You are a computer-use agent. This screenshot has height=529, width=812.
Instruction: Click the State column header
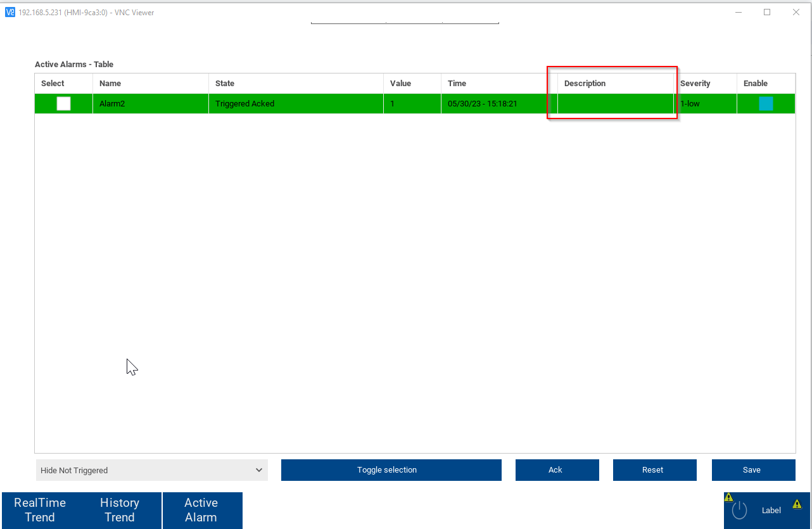[296, 84]
